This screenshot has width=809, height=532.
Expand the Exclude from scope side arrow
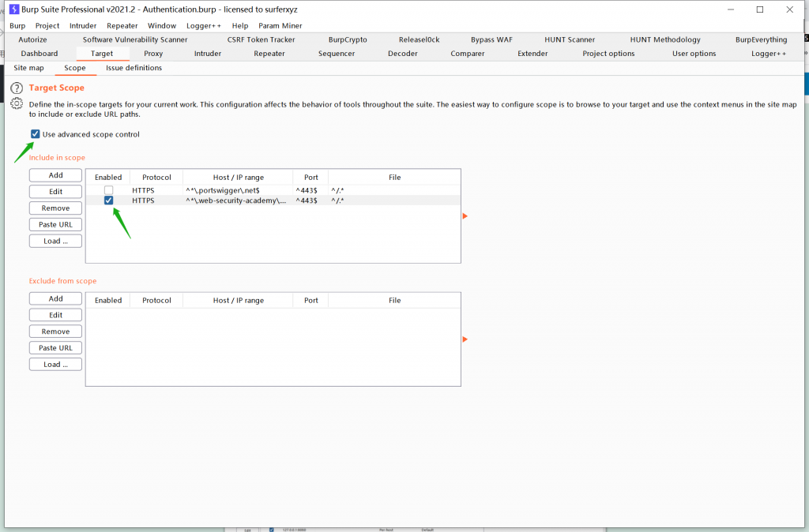coord(465,339)
